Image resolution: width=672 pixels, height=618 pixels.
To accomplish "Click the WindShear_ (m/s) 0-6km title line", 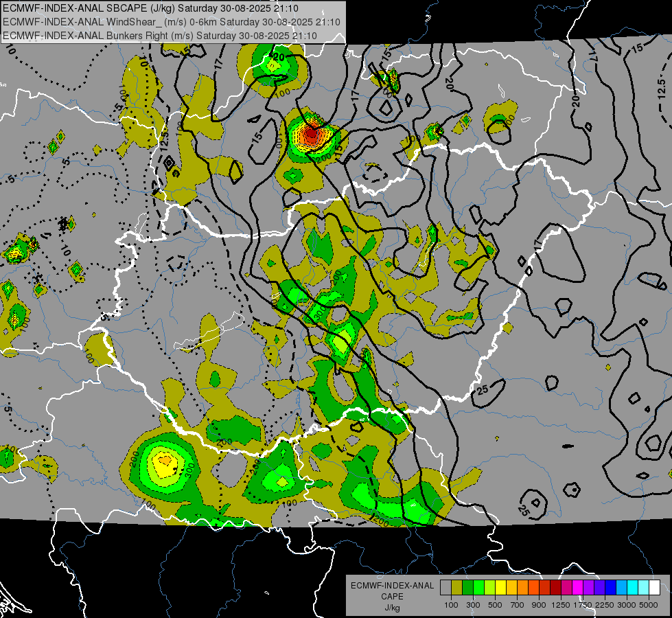I will coord(171,22).
